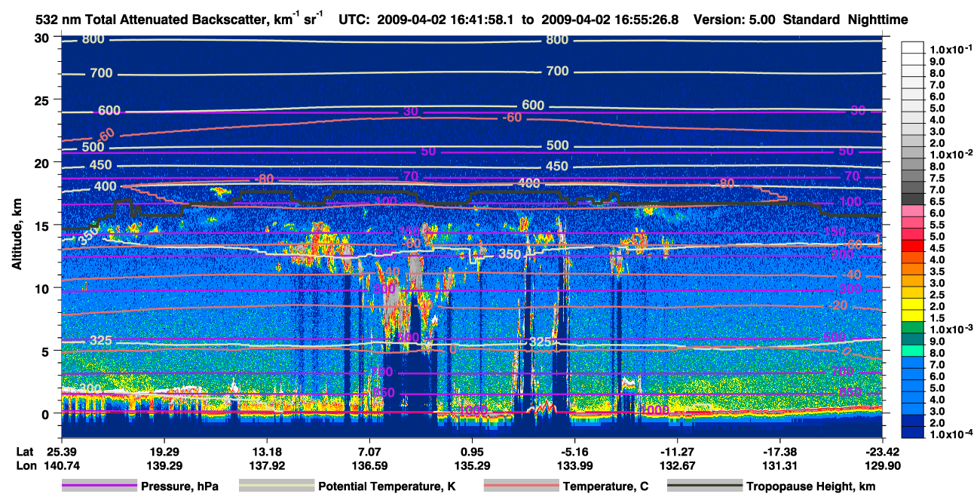This screenshot has height=503, width=980.
Task: Click latitude value '-23.42'
Action: tap(883, 451)
